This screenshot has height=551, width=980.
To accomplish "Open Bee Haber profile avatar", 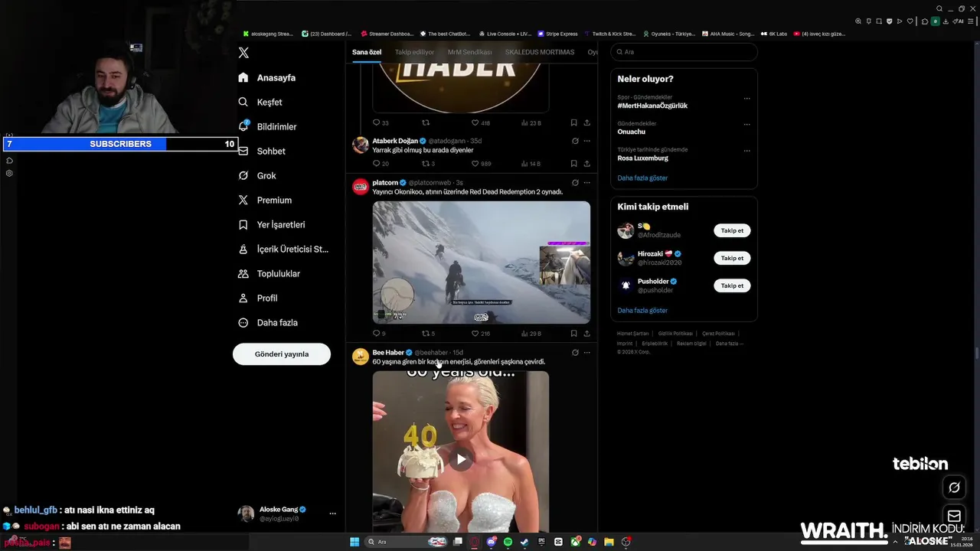I will [x=361, y=357].
